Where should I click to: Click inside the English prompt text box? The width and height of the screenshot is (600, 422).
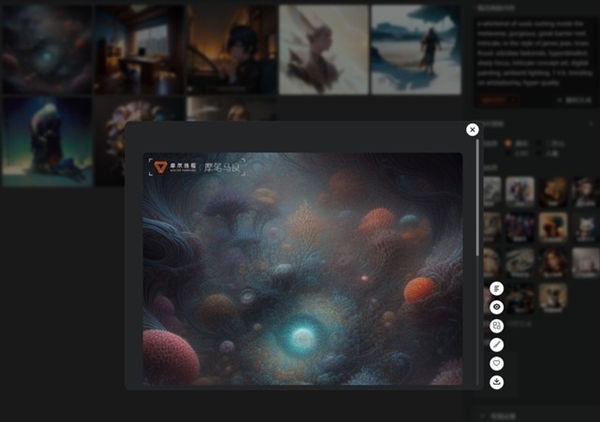click(x=535, y=53)
